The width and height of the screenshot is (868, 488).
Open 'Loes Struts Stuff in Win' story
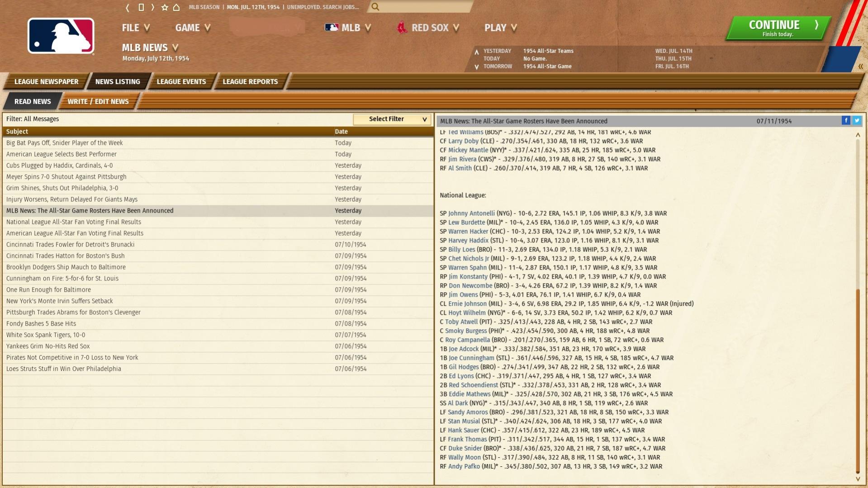(218, 369)
